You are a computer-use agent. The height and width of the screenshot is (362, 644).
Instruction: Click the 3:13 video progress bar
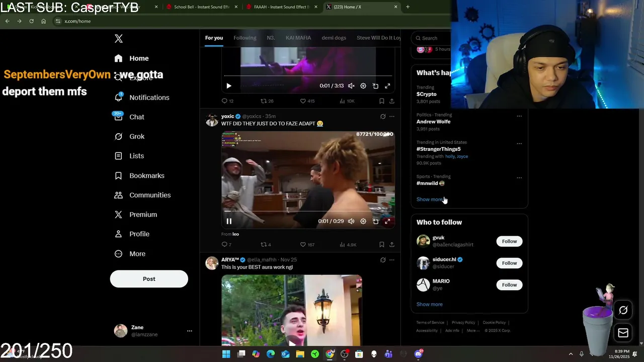308,76
